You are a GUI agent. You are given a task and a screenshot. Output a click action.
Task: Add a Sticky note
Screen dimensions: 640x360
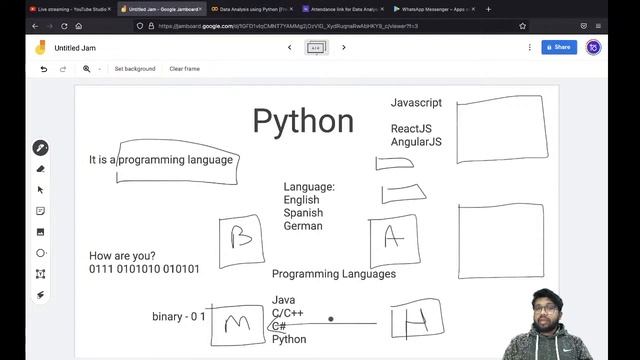coord(40,211)
